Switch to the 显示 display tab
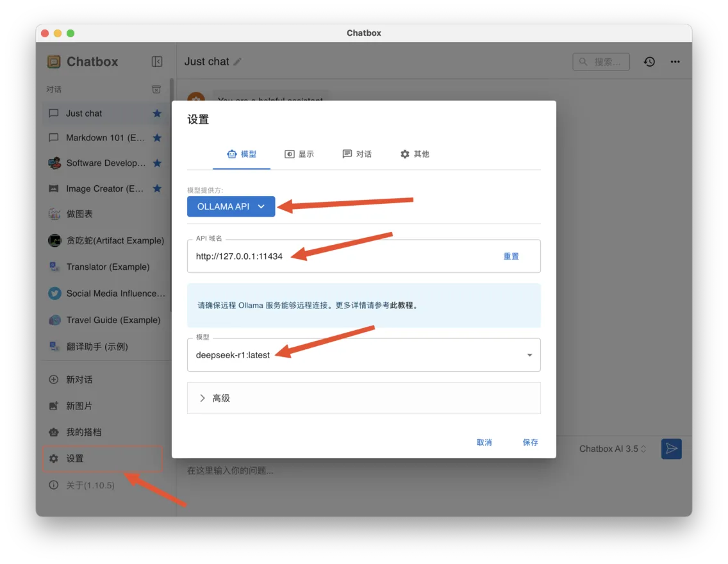Screen dimensions: 728x564 pyautogui.click(x=299, y=154)
